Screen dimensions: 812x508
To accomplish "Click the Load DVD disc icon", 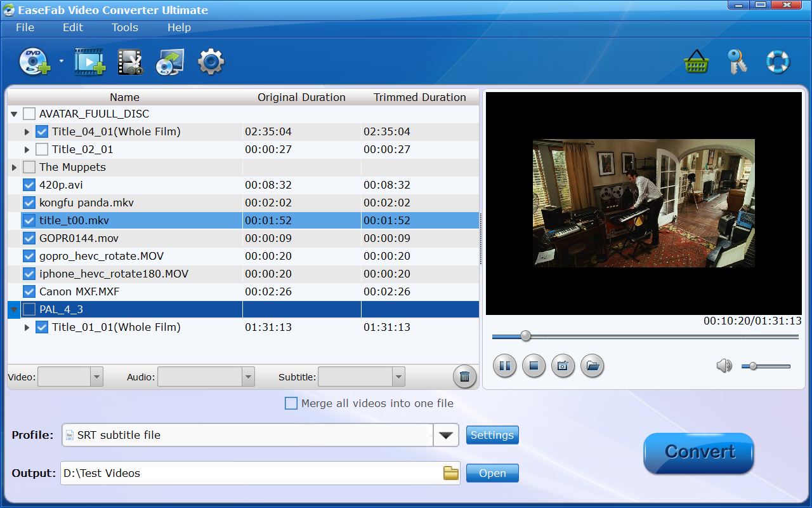I will 34,62.
